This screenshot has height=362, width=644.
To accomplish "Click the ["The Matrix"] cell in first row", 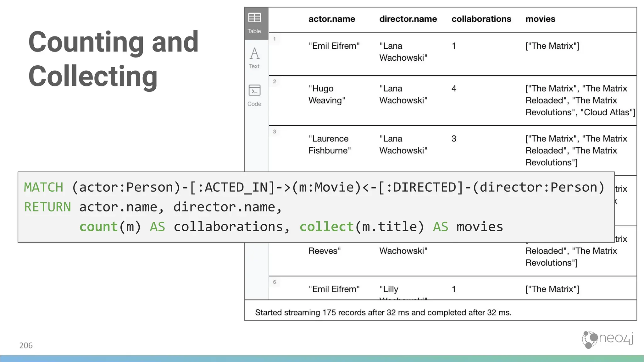I will [552, 46].
